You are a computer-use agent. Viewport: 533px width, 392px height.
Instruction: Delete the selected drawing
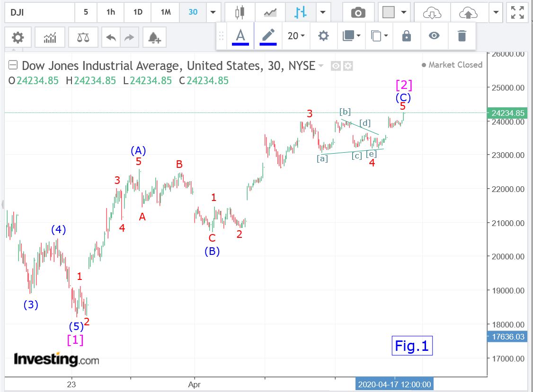click(x=462, y=35)
